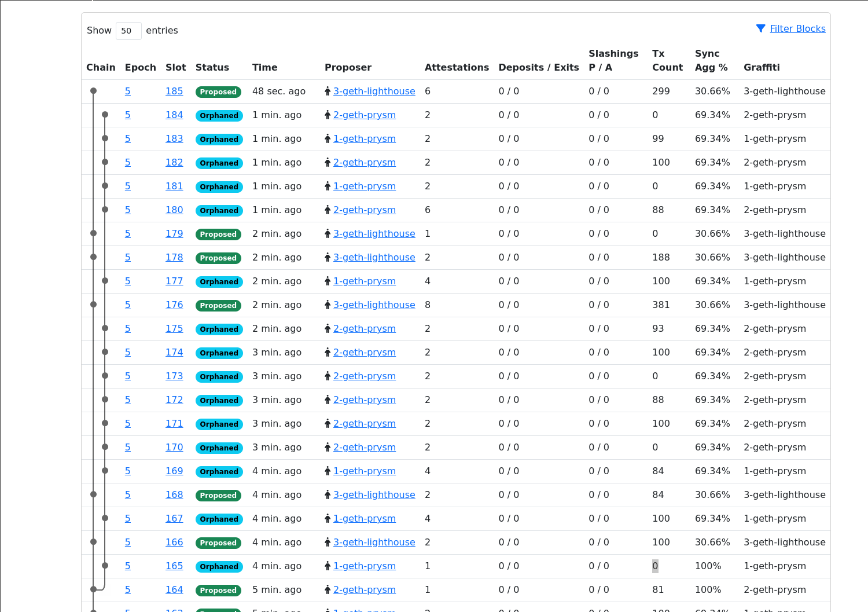Click the Proposed badge for slot 178
This screenshot has width=868, height=612.
218,258
